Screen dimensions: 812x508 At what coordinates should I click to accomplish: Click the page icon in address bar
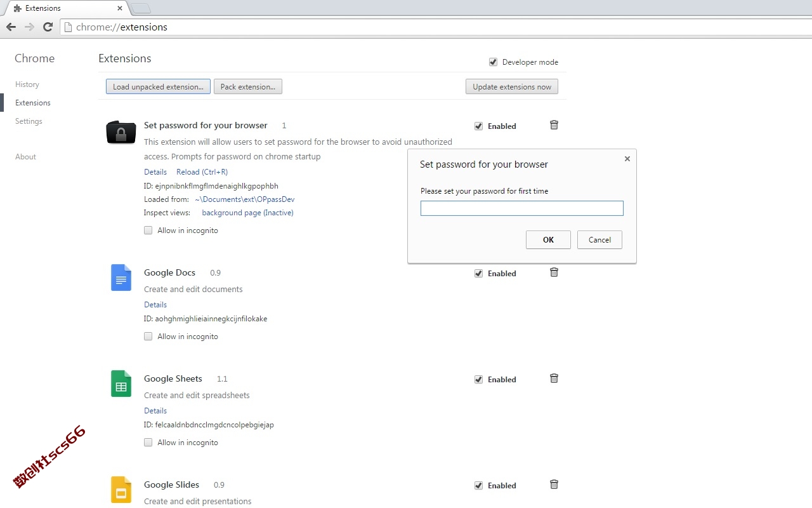click(69, 27)
